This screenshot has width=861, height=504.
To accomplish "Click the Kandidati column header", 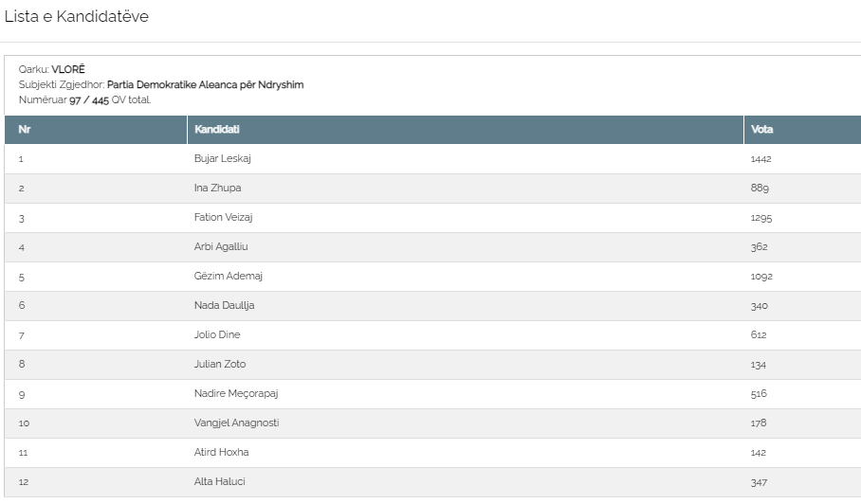I will pyautogui.click(x=465, y=130).
